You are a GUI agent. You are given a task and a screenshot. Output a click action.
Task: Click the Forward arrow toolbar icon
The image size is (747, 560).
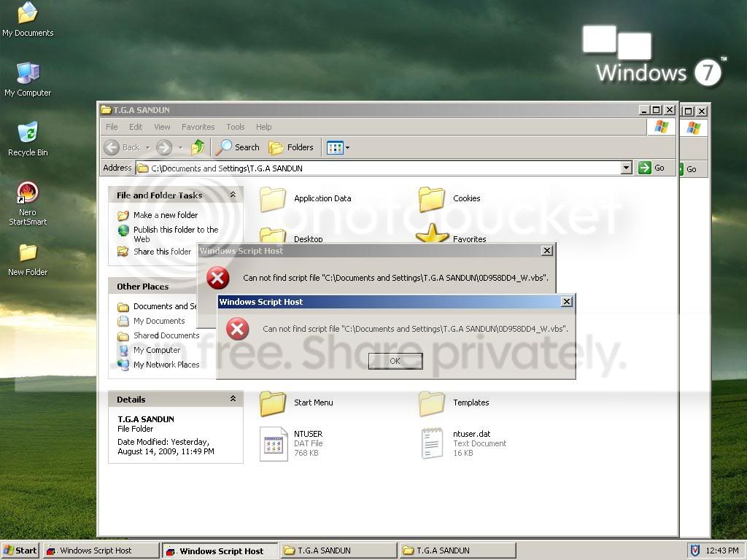164,147
